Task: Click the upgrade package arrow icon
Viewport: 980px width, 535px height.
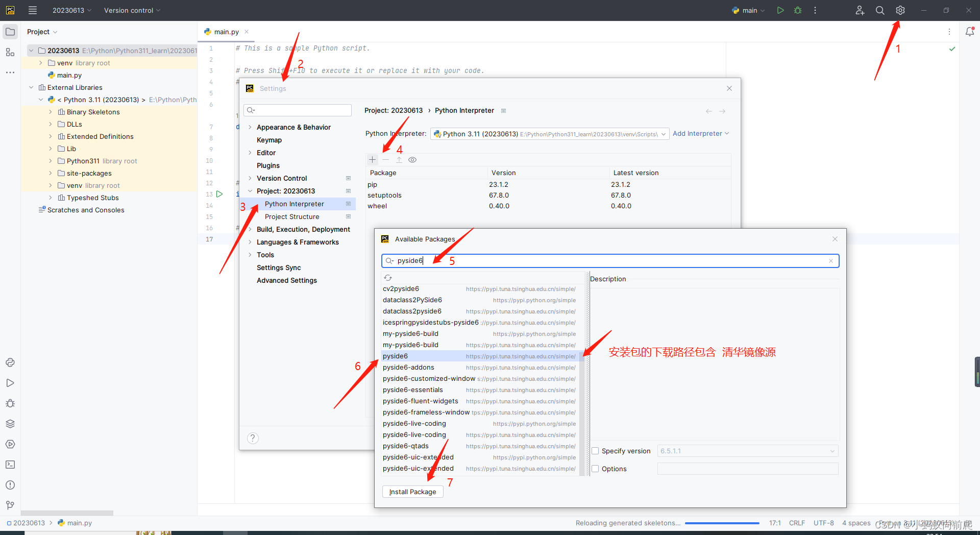Action: (x=399, y=160)
